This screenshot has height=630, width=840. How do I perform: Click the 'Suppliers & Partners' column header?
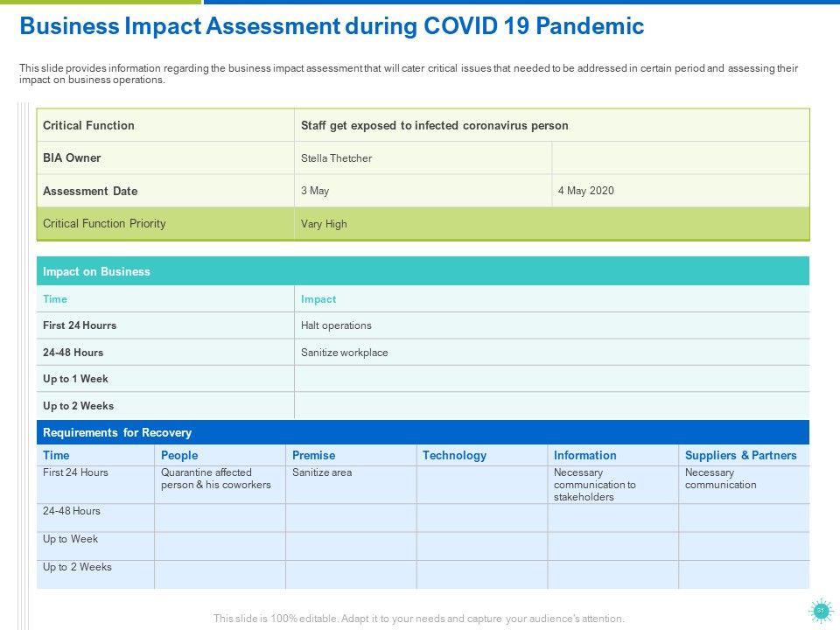pyautogui.click(x=740, y=455)
